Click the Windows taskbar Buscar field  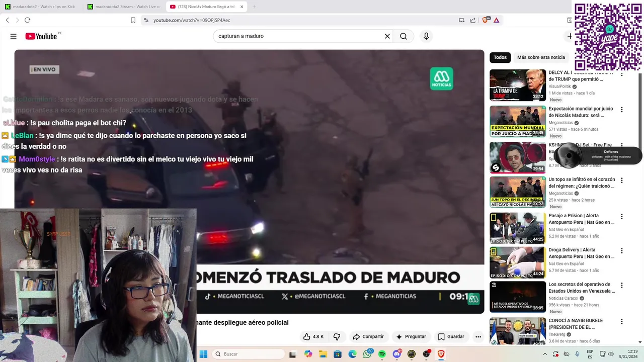[x=249, y=354]
